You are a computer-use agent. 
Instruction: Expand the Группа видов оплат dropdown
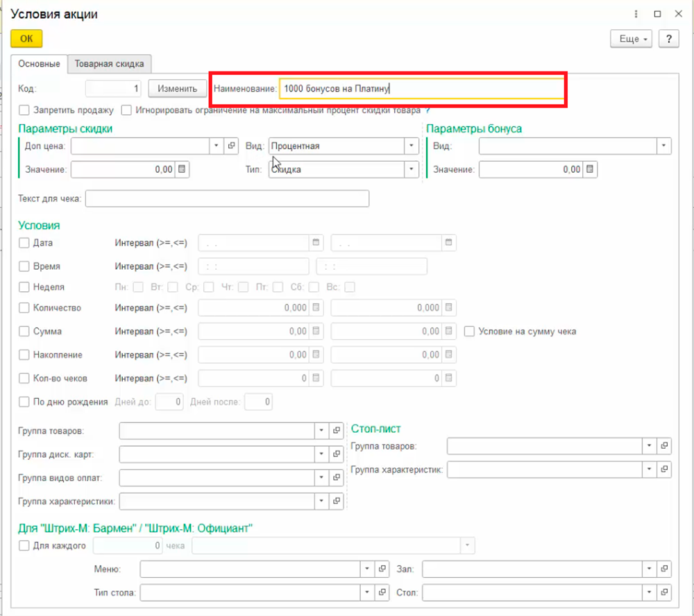coord(321,478)
